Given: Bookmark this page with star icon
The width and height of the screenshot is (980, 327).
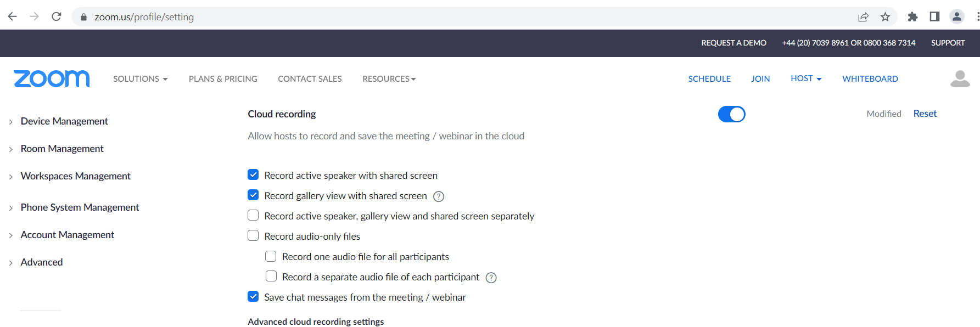Looking at the screenshot, I should (x=885, y=17).
